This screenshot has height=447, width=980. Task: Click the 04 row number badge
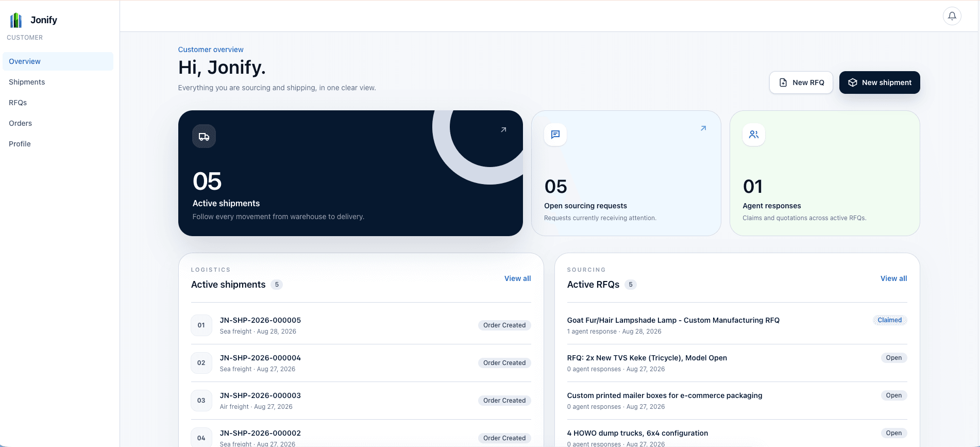[201, 438]
